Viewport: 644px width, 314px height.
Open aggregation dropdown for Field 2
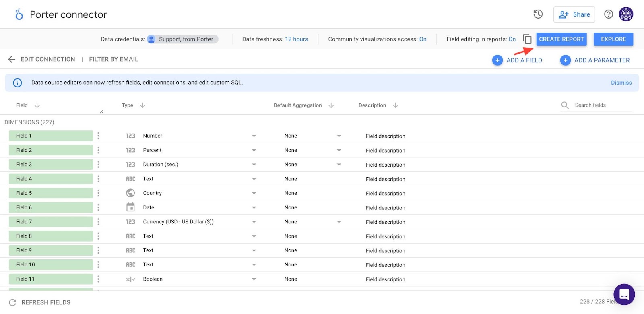tap(339, 150)
